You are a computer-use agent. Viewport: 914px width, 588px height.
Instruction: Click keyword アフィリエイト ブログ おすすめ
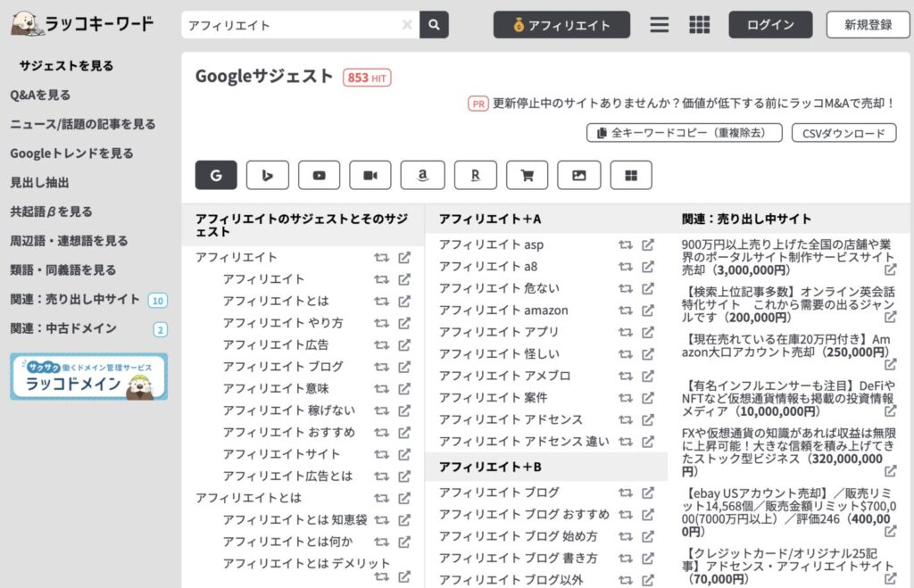click(x=524, y=515)
